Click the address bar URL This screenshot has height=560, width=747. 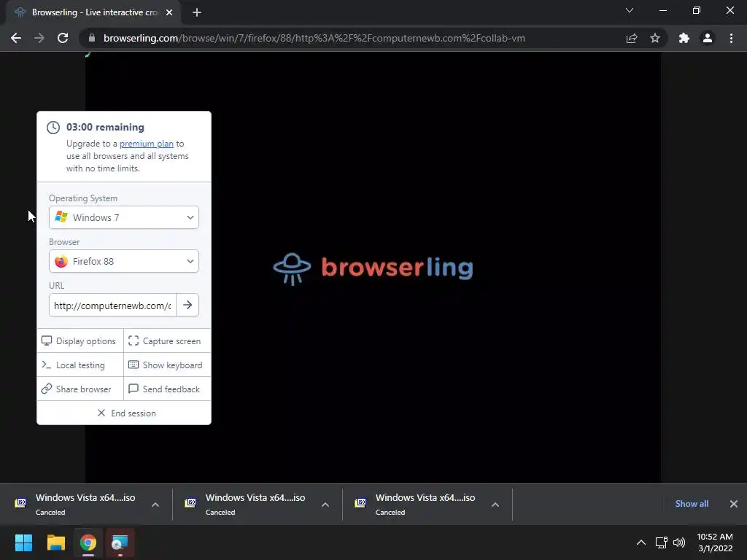314,38
